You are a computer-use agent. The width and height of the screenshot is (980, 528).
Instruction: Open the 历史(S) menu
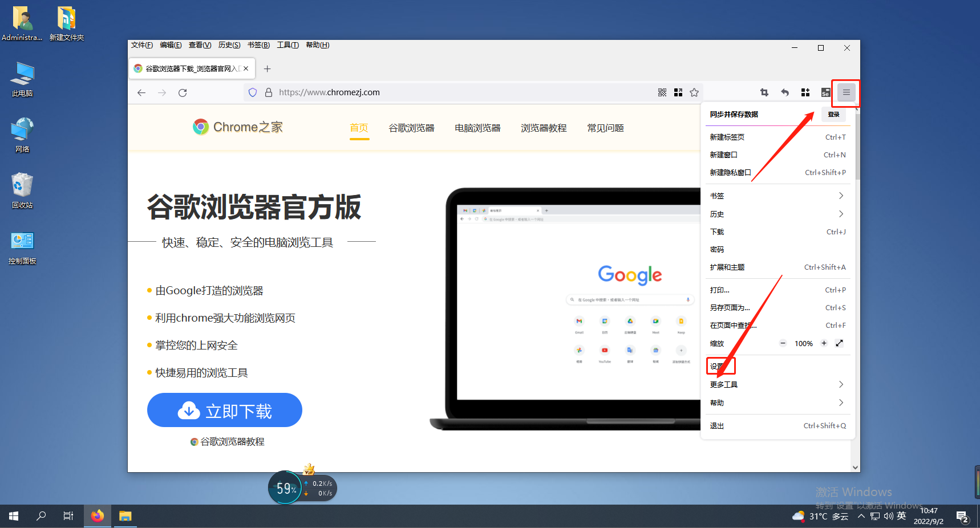[229, 45]
